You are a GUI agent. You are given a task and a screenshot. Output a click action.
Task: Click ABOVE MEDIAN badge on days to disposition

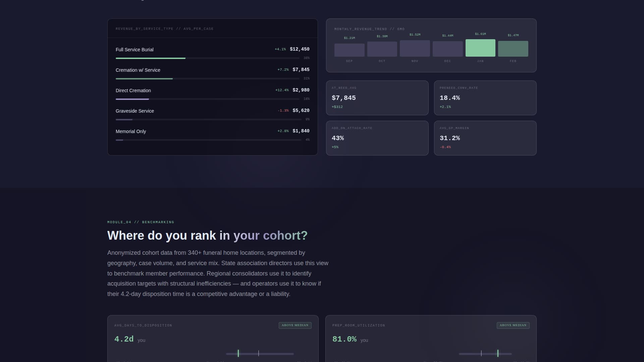pyautogui.click(x=295, y=325)
